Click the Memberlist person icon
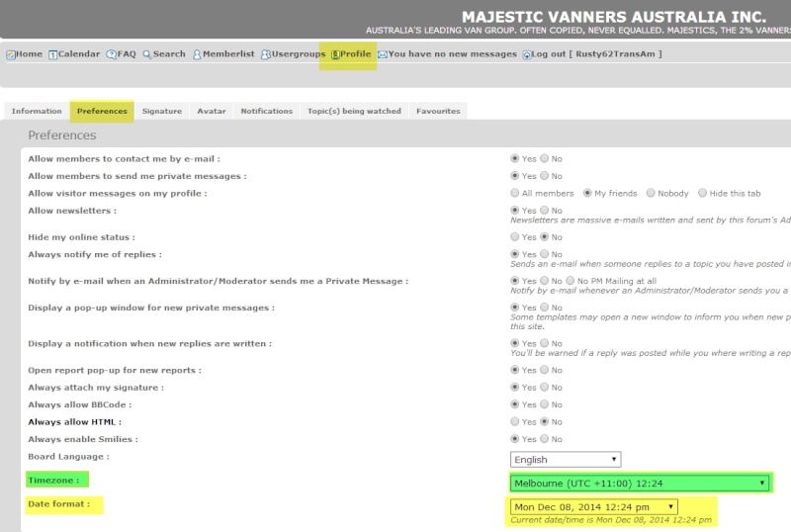Viewport: 791px width, 532px height. [x=197, y=54]
